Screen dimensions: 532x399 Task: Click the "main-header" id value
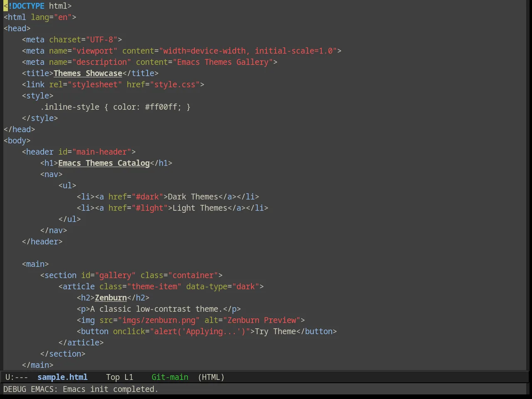point(101,152)
